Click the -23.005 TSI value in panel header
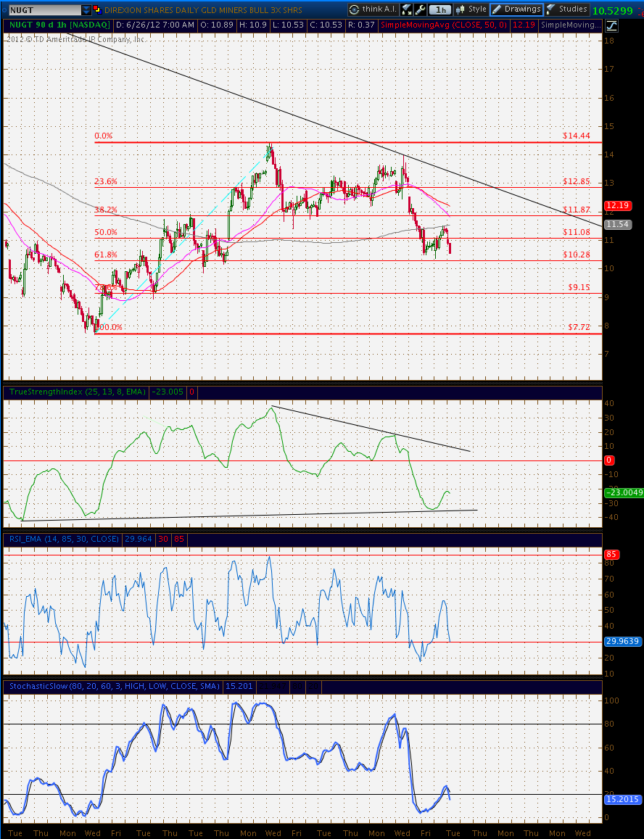The height and width of the screenshot is (839, 644). click(168, 392)
